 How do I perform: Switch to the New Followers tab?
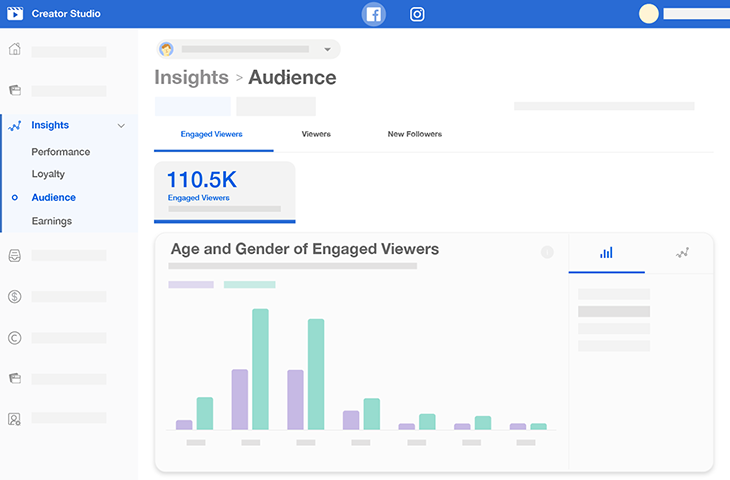(414, 134)
